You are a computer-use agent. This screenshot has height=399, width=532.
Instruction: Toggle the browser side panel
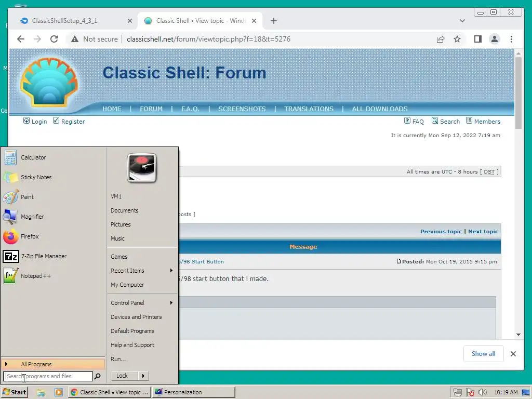coord(478,39)
